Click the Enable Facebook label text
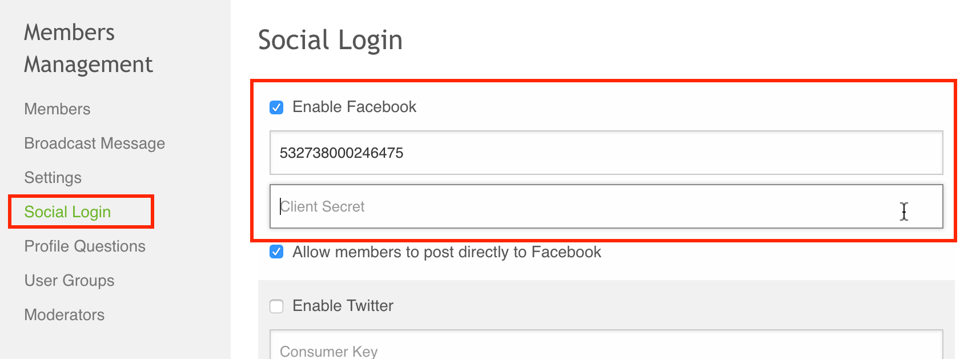The width and height of the screenshot is (980, 359). tap(354, 107)
